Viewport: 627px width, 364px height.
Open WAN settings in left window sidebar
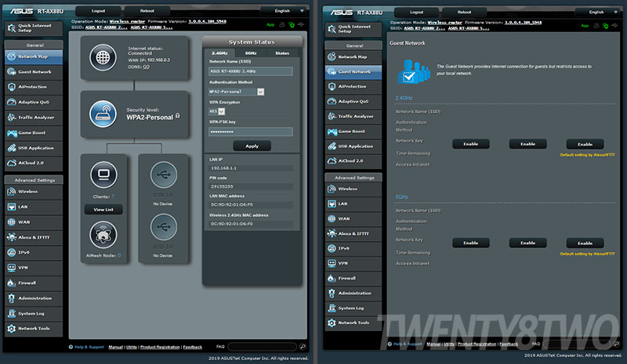34,222
